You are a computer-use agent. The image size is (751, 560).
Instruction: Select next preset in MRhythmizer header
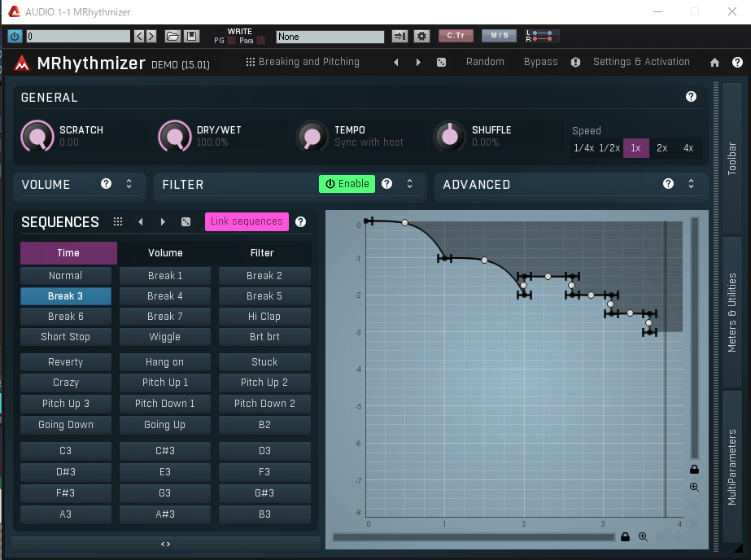(418, 63)
